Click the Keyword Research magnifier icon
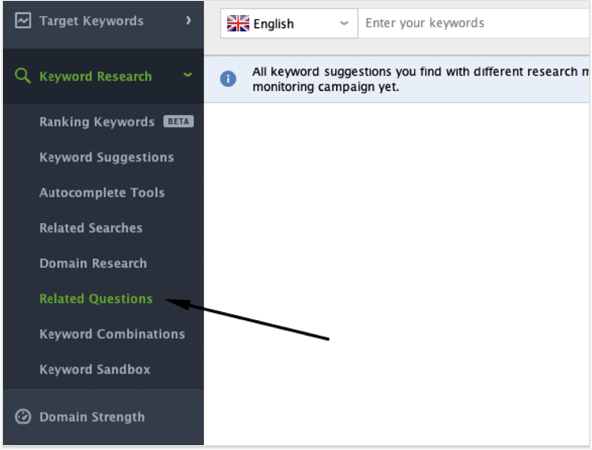The image size is (592, 450). (23, 76)
